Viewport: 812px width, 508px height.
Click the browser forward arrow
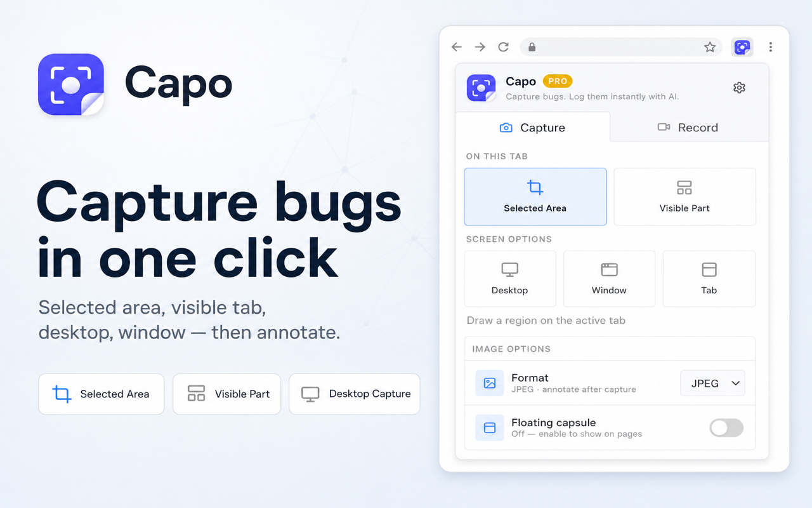coord(480,47)
